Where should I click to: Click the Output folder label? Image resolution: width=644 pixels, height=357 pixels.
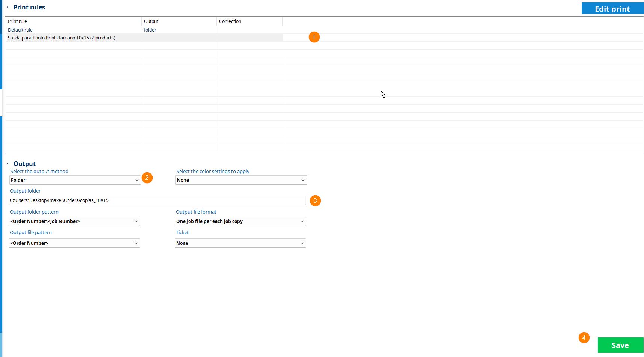[x=25, y=191]
